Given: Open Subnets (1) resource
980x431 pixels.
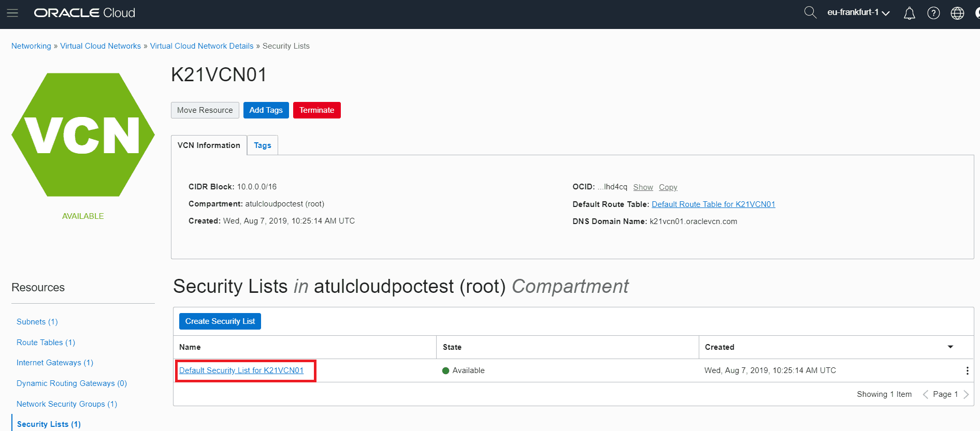Looking at the screenshot, I should coord(37,322).
